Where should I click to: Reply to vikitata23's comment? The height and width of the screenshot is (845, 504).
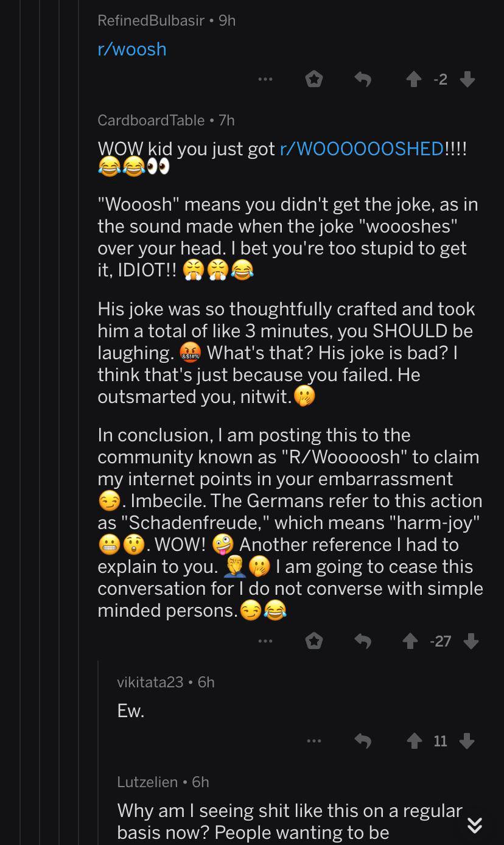point(363,741)
